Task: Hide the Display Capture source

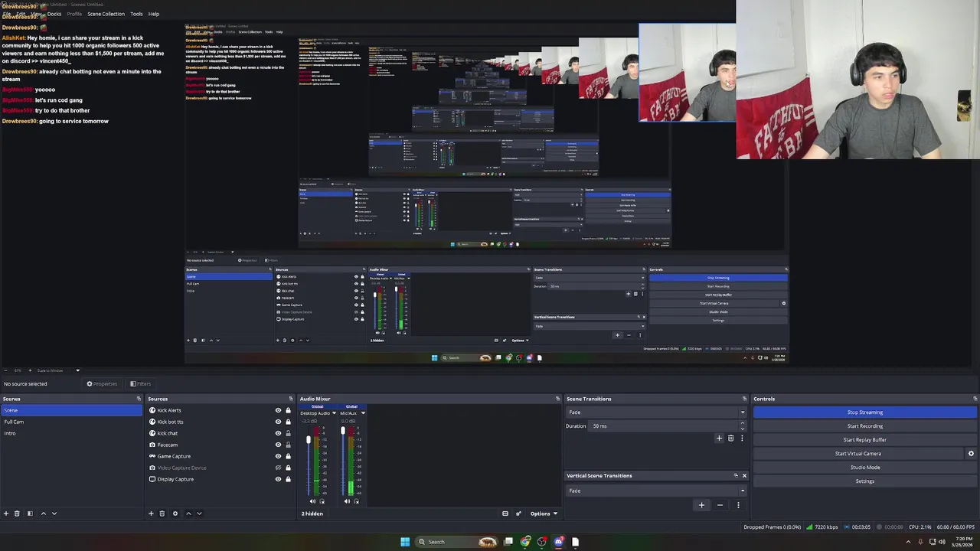Action: click(x=278, y=479)
